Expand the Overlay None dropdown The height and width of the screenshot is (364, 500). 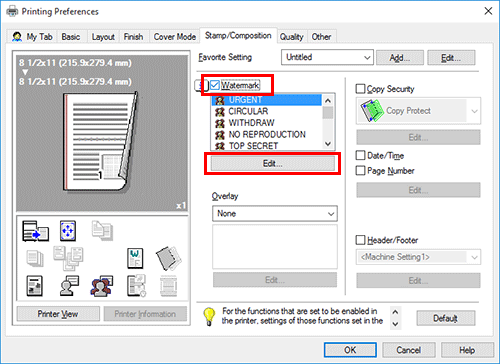click(x=275, y=214)
